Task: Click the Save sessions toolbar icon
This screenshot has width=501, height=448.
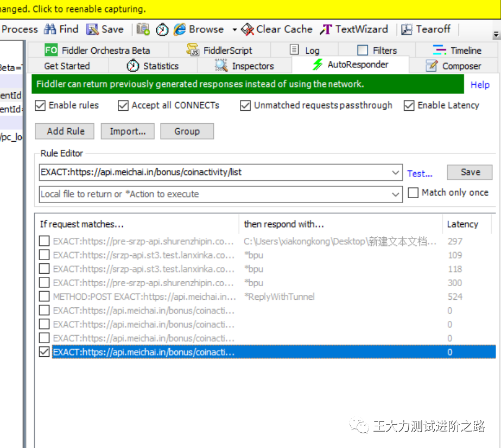Action: pyautogui.click(x=92, y=29)
